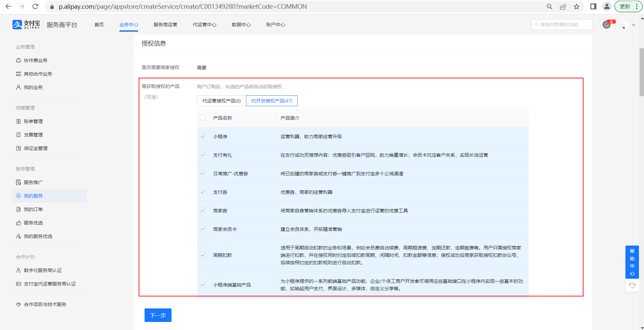Open 我的服务 in the sidebar
Image resolution: width=644 pixels, height=330 pixels.
pyautogui.click(x=50, y=196)
